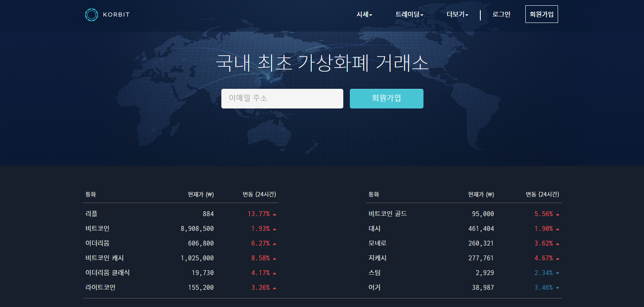Click the blue down arrow beside 3.46%
Viewport: 644px width, 307px height.
[x=558, y=288]
